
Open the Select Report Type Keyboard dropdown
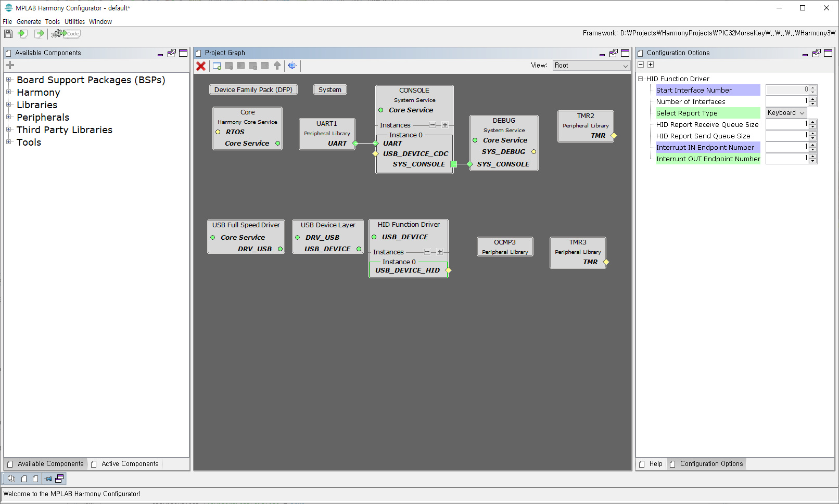[786, 113]
